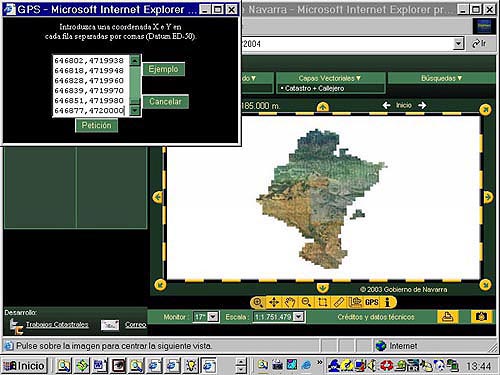The width and height of the screenshot is (500, 375).
Task: Pan map north with top arrow
Action: (322, 107)
